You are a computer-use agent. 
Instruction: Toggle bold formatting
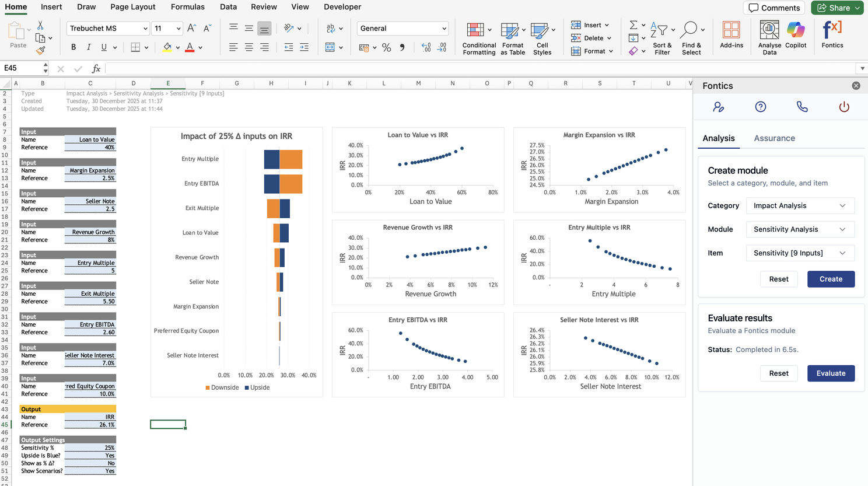(73, 47)
